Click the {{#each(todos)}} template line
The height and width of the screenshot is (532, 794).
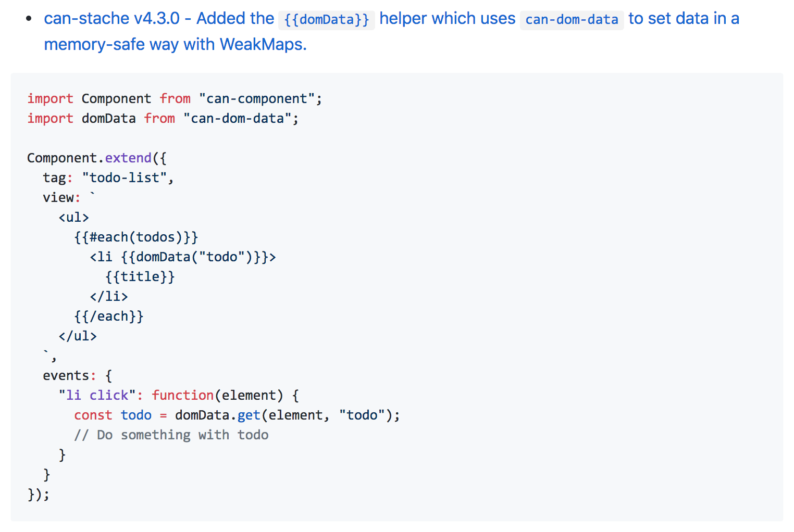[136, 237]
